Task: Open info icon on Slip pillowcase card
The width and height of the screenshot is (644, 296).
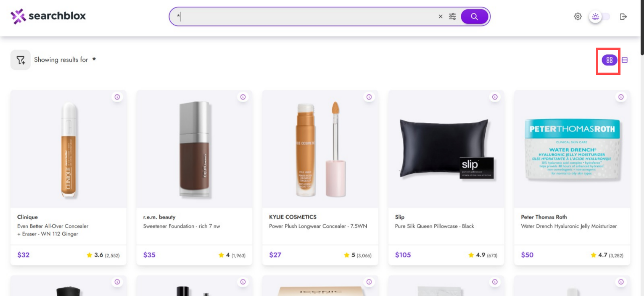Action: coord(495,97)
